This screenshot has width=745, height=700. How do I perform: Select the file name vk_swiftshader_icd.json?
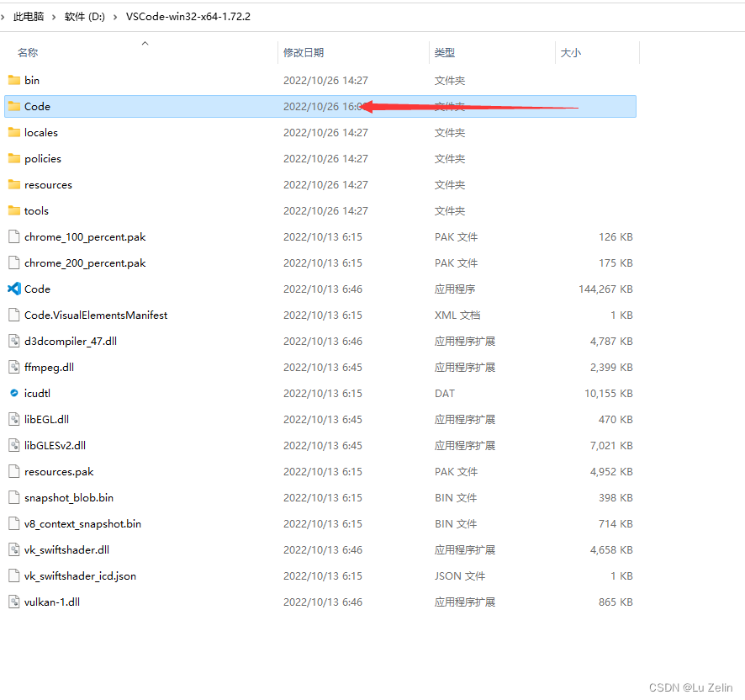click(80, 576)
